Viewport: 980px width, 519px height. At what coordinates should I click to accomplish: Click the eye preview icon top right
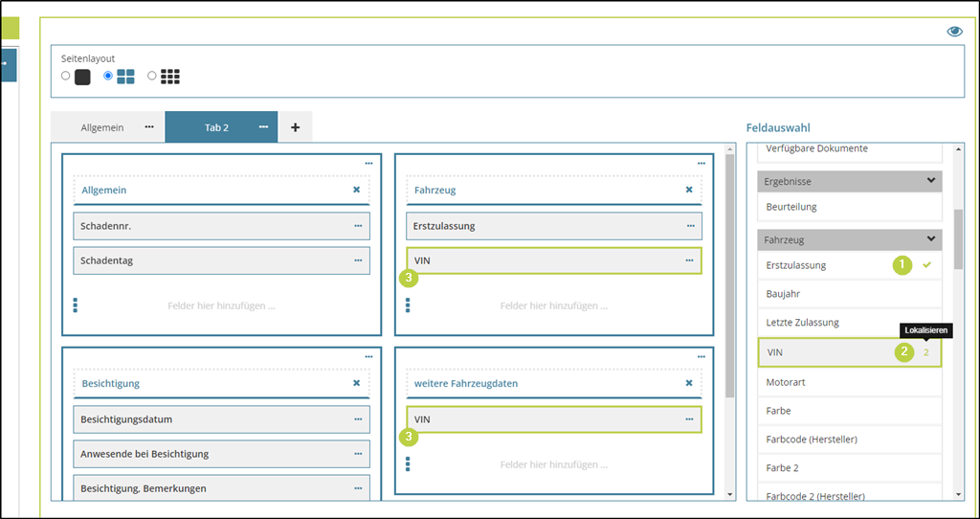(954, 32)
